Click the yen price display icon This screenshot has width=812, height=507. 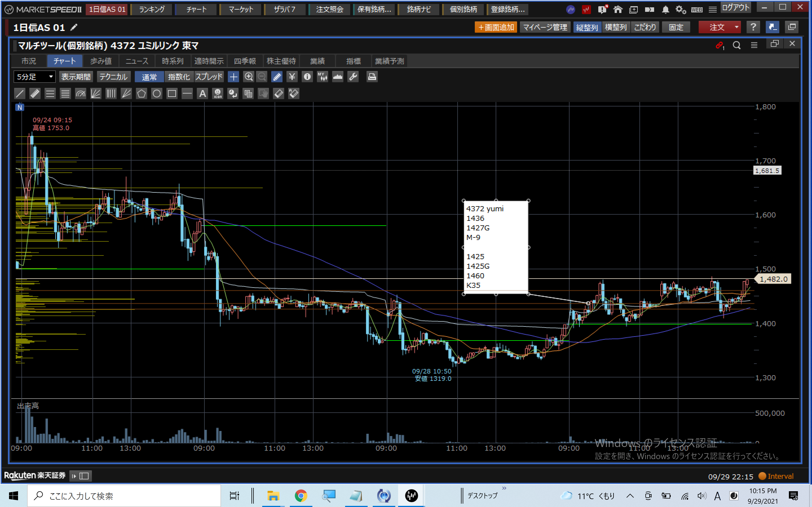click(292, 77)
